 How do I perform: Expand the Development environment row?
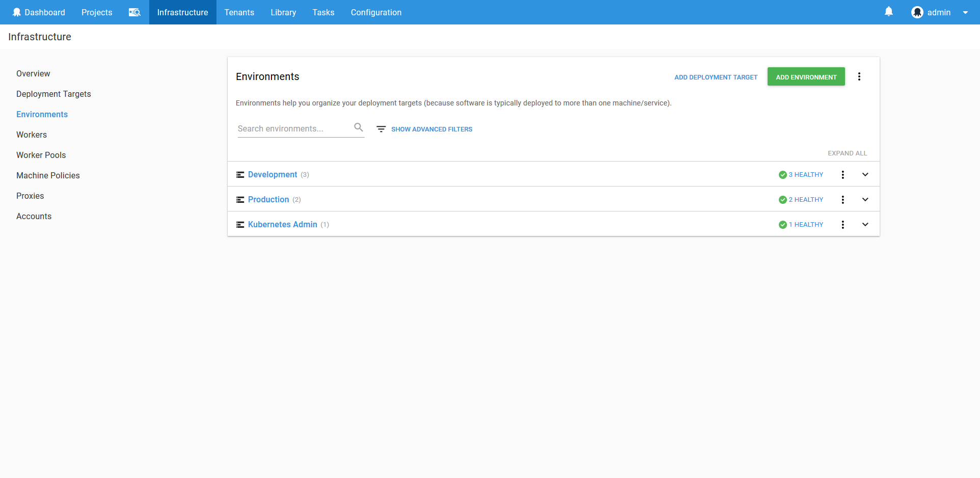click(865, 174)
